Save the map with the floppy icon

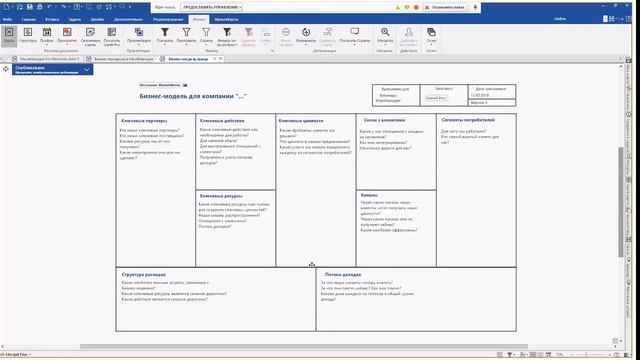30,7
